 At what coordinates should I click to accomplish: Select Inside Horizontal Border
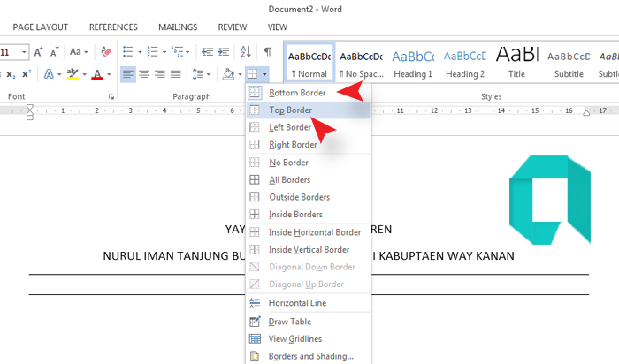308,232
